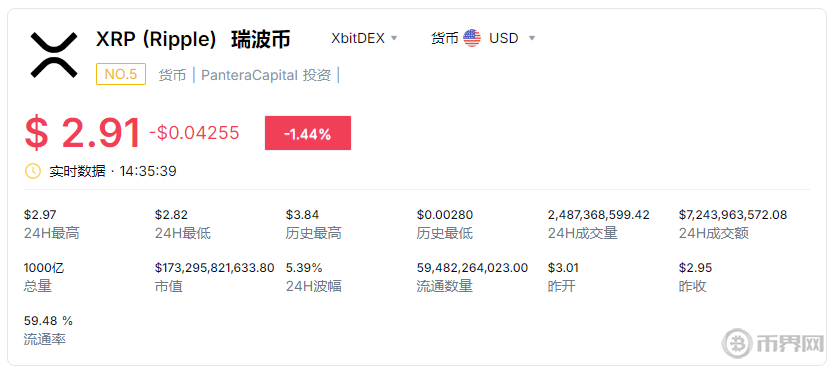
Task: Click the US flag currency icon
Action: click(x=472, y=38)
